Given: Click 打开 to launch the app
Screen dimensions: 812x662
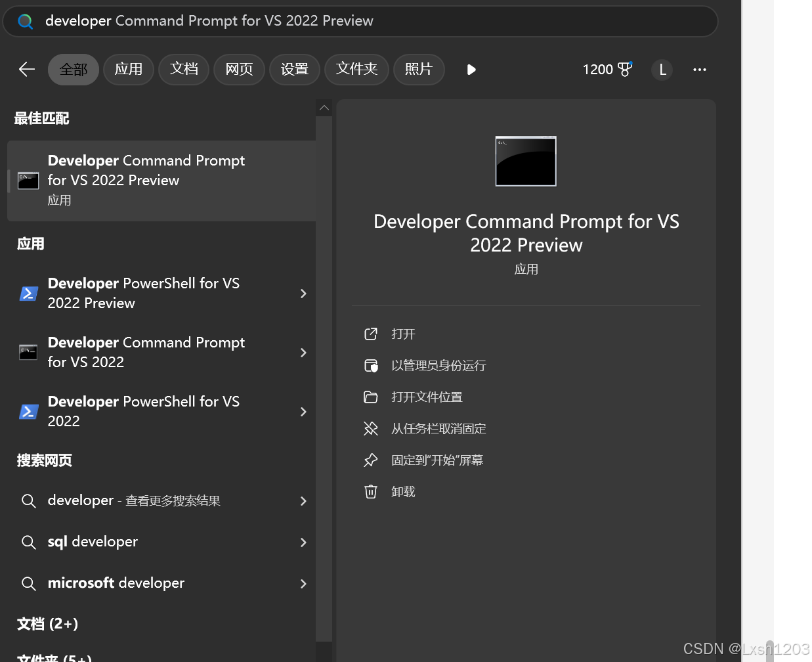Looking at the screenshot, I should [403, 334].
